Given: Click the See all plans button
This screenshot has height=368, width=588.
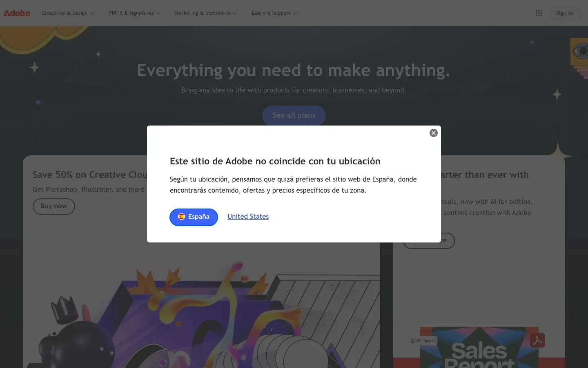Looking at the screenshot, I should tap(294, 115).
